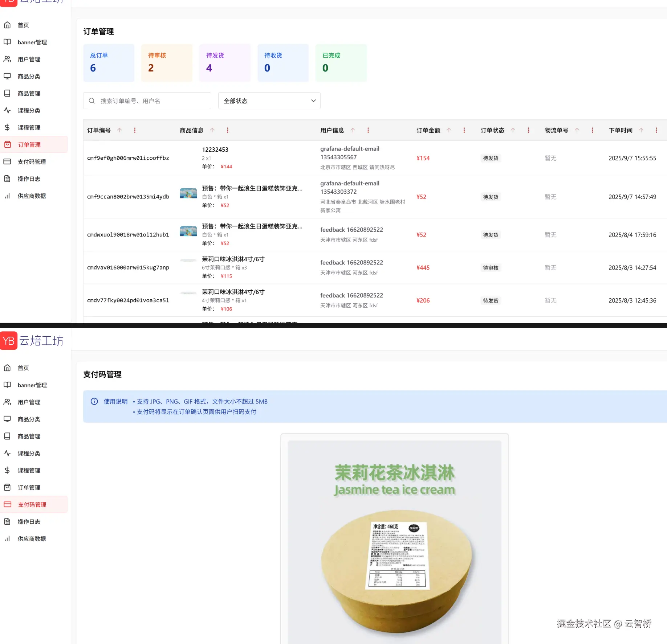Sort by 下单时间 using its arrow icon
Screen dimensions: 667x644
click(641, 130)
